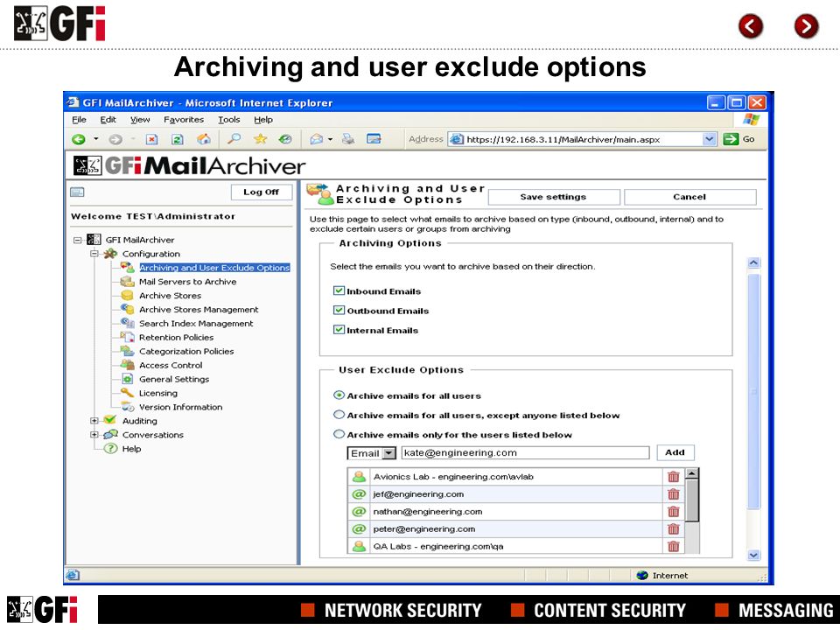Screen dimensions: 840x630
Task: Click the email address input field
Action: point(525,453)
